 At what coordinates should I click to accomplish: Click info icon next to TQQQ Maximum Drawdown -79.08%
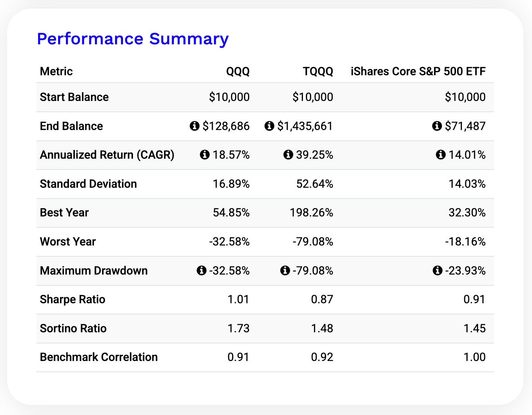(x=285, y=270)
